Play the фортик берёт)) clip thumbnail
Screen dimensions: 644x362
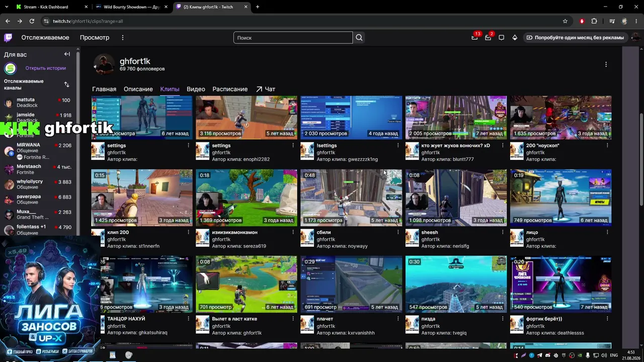coord(560,284)
